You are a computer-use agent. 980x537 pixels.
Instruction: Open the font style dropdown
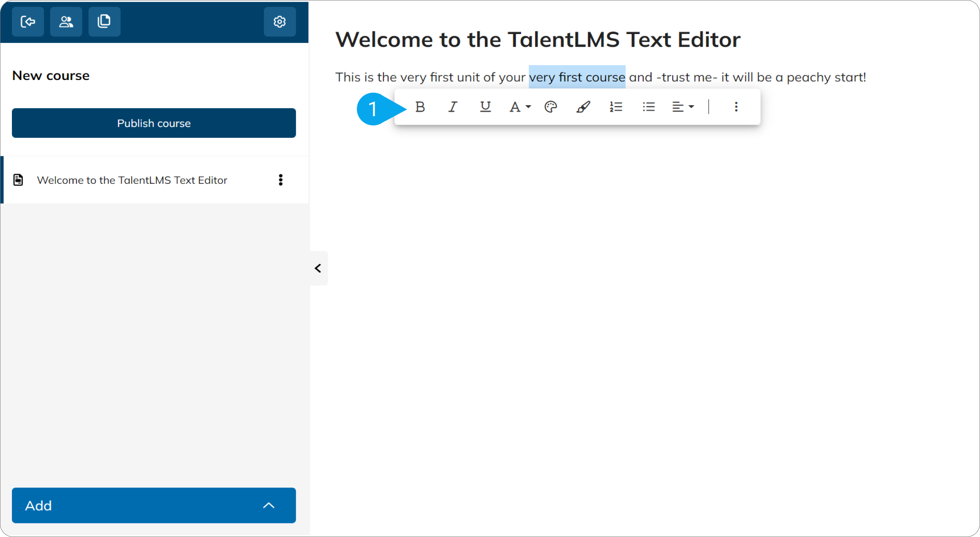point(519,106)
